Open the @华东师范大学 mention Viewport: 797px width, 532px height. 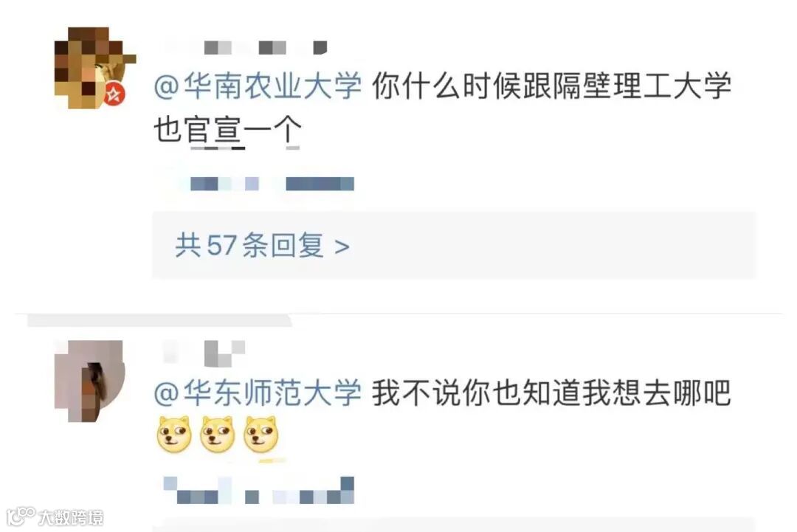coord(258,393)
